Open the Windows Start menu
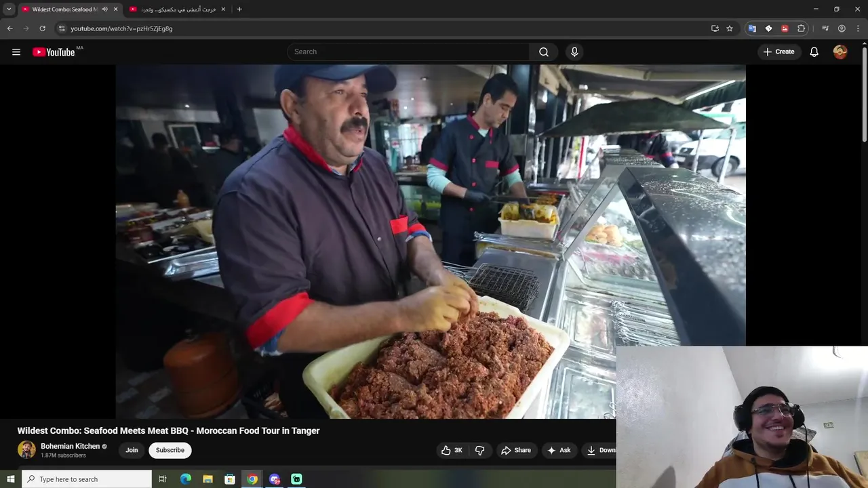The width and height of the screenshot is (868, 488). coord(10,479)
